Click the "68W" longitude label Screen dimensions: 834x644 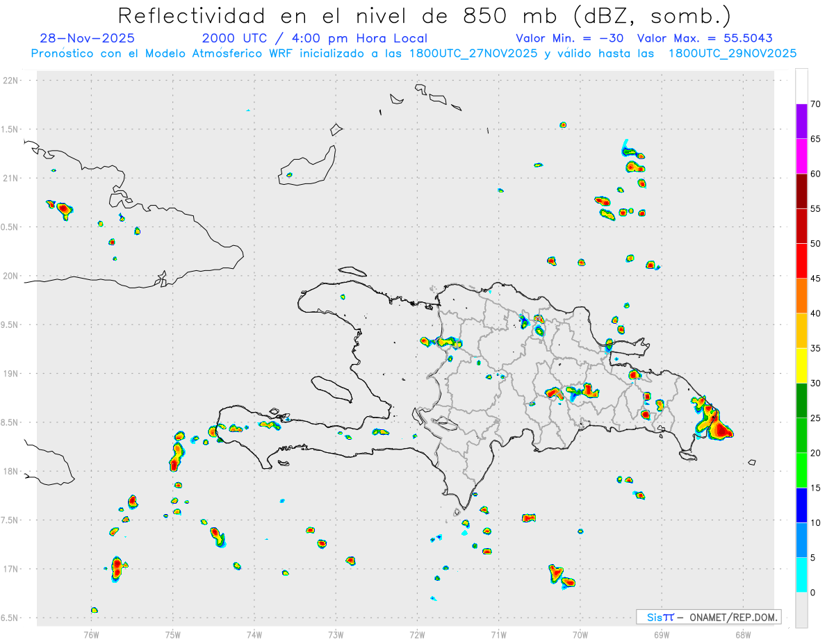743,635
